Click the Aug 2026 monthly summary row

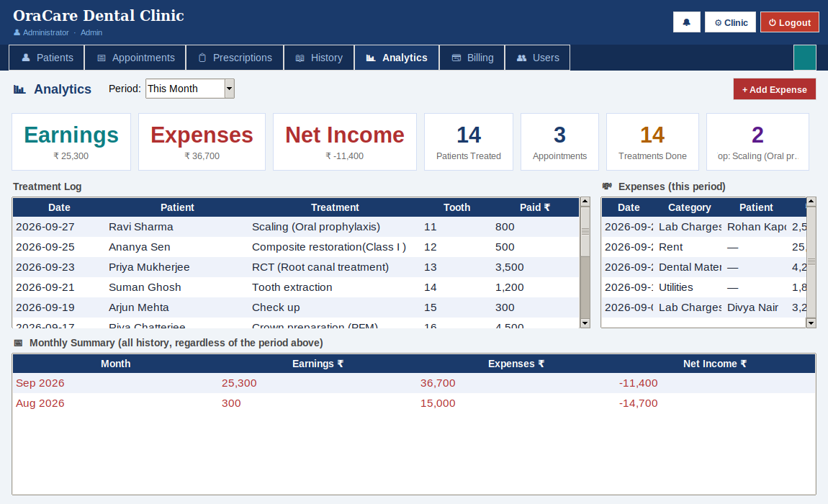coord(414,403)
